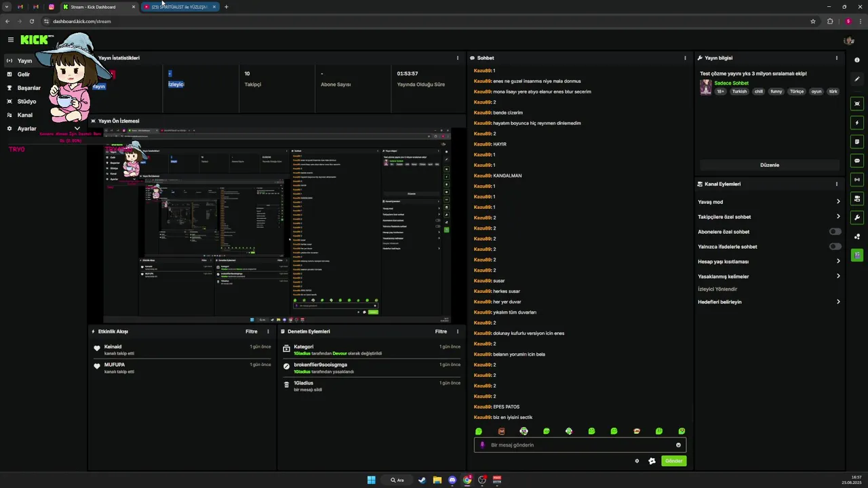Screen dimensions: 868x488
Task: Open Etkinlik Akışı panel three-dot menu
Action: click(x=268, y=331)
